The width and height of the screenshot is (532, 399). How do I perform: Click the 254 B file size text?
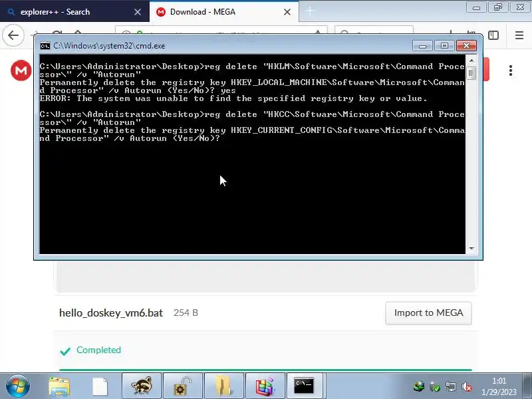(x=186, y=313)
